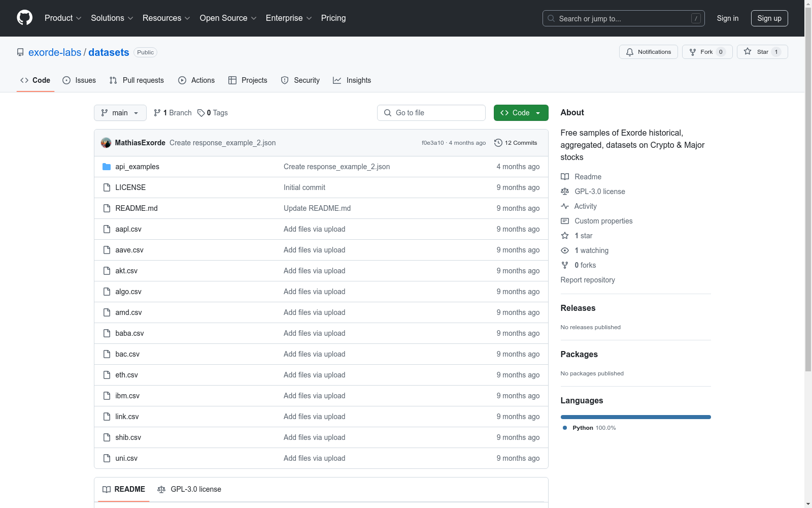Click the commits history clock icon

(x=498, y=143)
